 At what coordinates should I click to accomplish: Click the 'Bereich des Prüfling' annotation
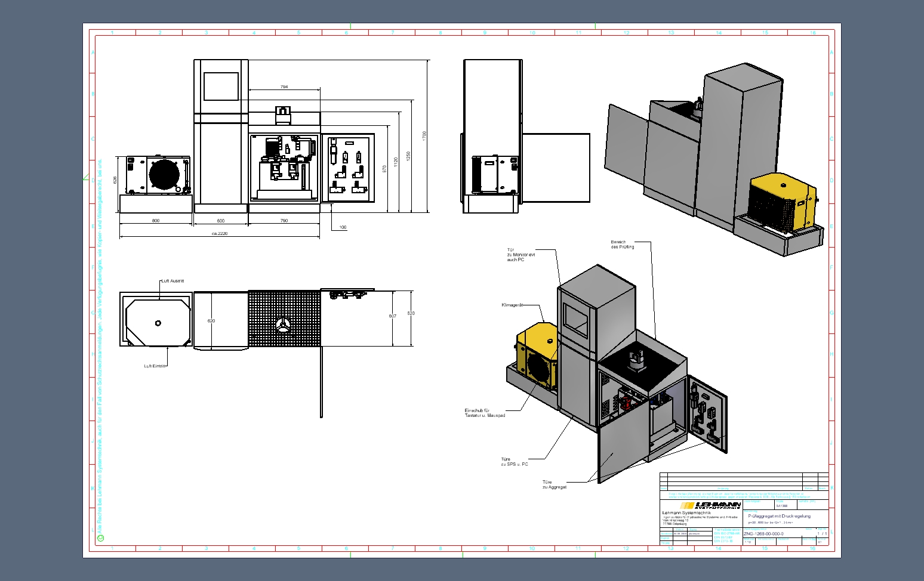pyautogui.click(x=623, y=245)
